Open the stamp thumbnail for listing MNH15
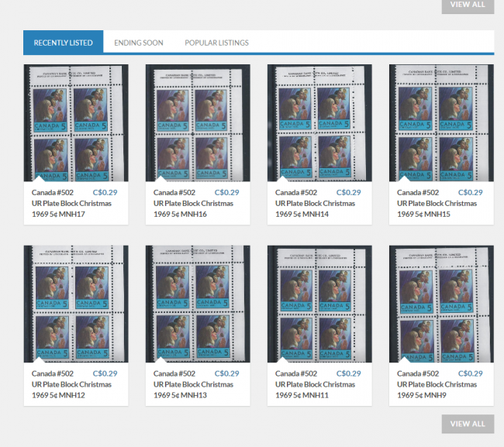This screenshot has width=504, height=447. [441, 123]
